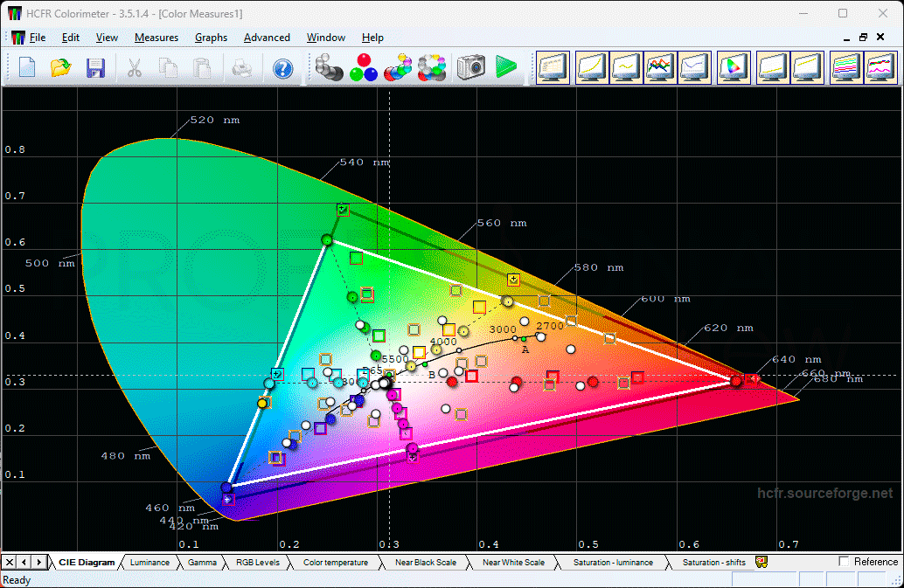This screenshot has width=904, height=588.
Task: Click the measured green primary point
Action: [x=327, y=239]
